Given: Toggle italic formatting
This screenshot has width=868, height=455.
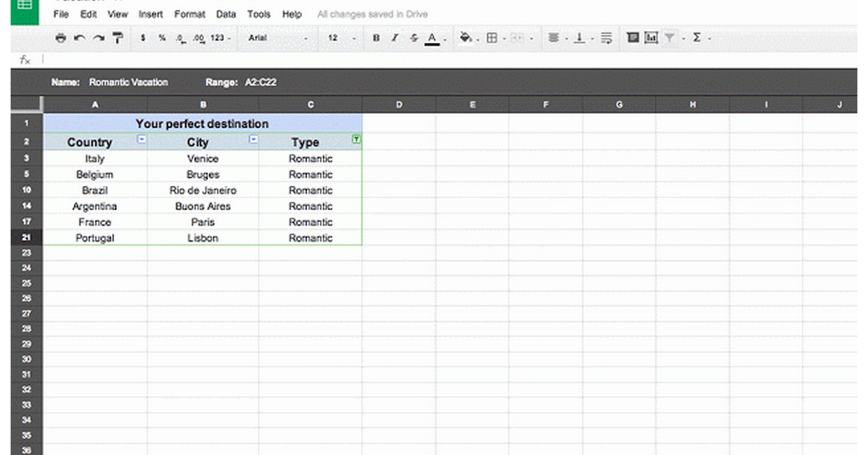Looking at the screenshot, I should coord(394,38).
